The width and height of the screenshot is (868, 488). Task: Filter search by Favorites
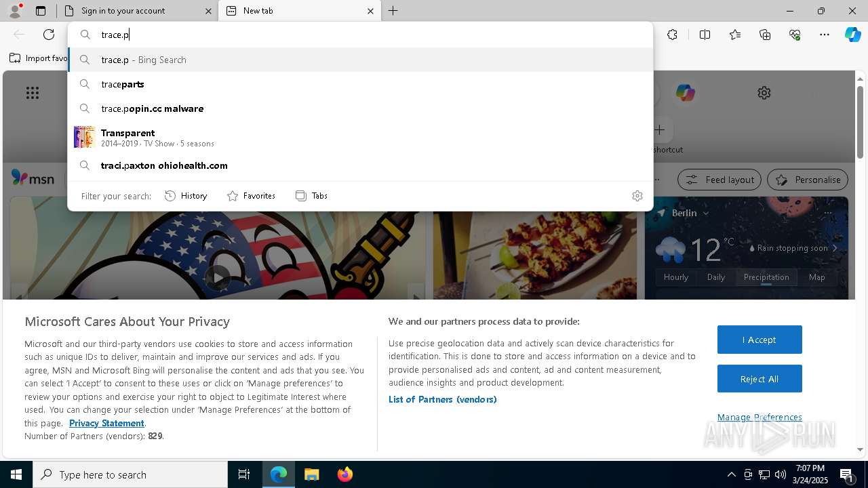(x=251, y=196)
